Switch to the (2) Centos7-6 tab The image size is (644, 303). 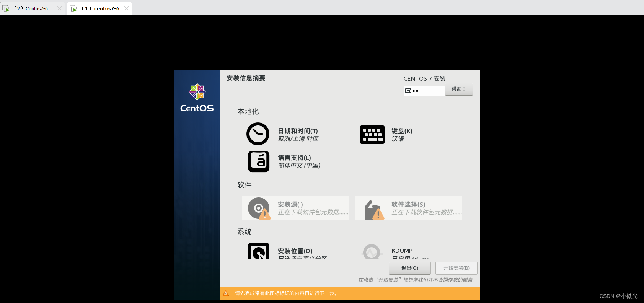[33, 8]
